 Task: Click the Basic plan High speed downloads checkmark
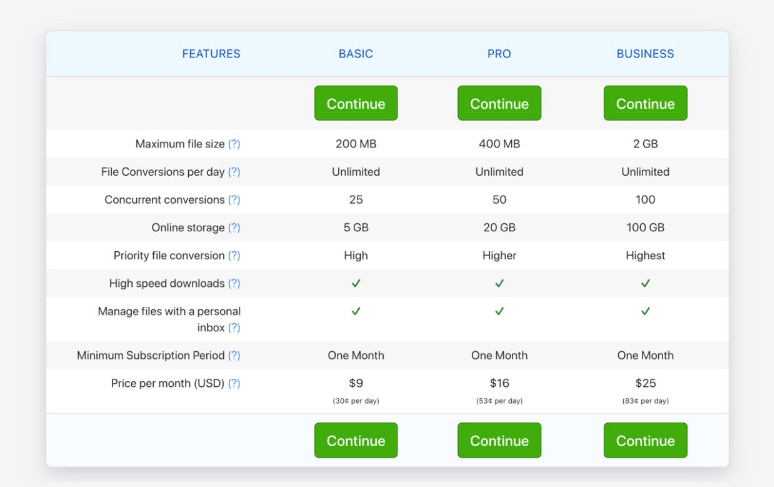click(x=356, y=284)
